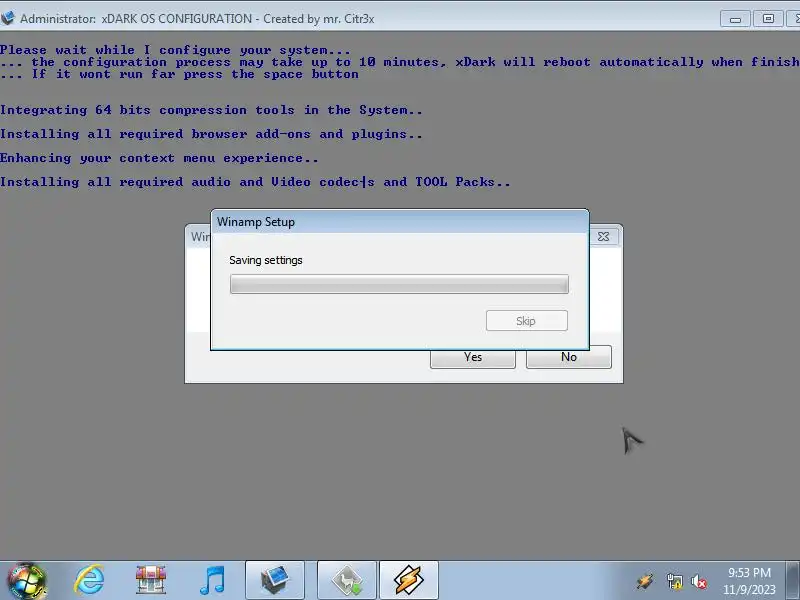Open the 9:53 PM clock in tray

(749, 572)
